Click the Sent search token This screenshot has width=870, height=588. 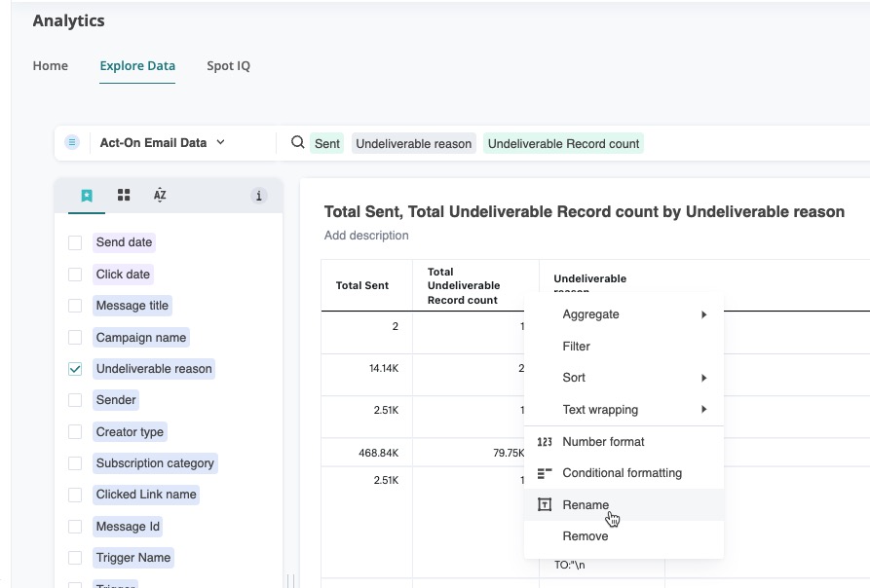(326, 143)
